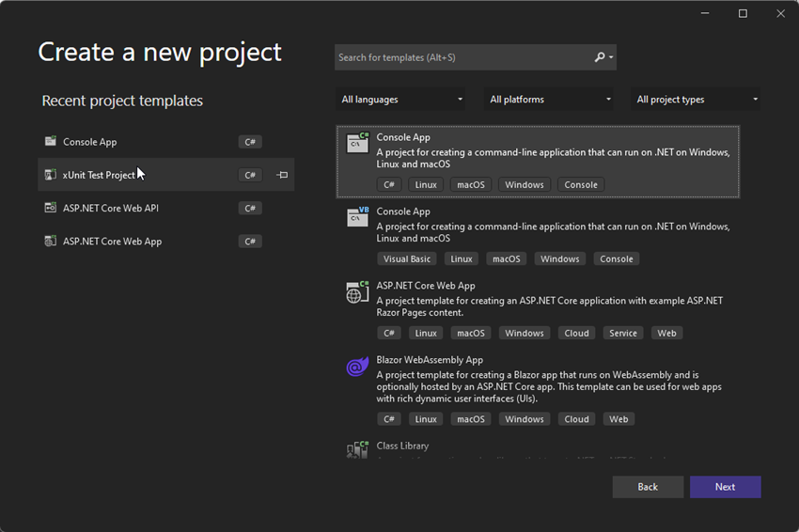Pin the xUnit Test Project template
Screen dimensions: 799x532
(282, 175)
